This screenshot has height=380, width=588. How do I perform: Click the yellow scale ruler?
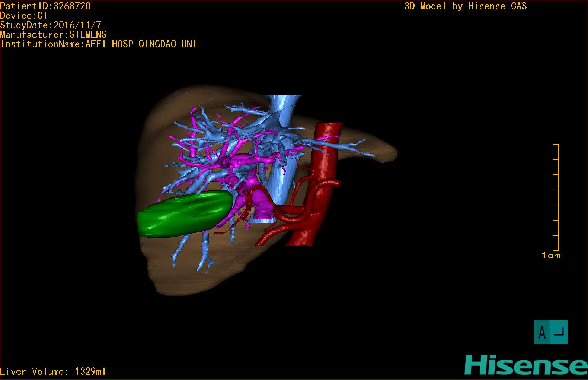click(556, 197)
